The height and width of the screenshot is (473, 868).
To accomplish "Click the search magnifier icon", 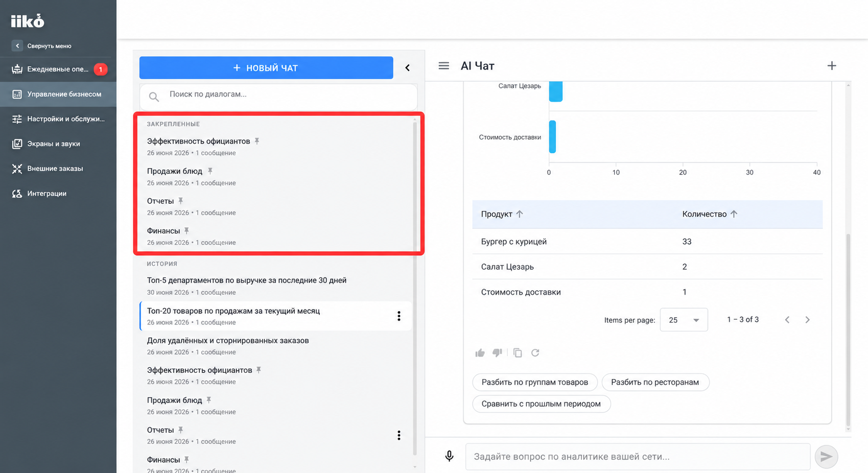I will tap(154, 96).
